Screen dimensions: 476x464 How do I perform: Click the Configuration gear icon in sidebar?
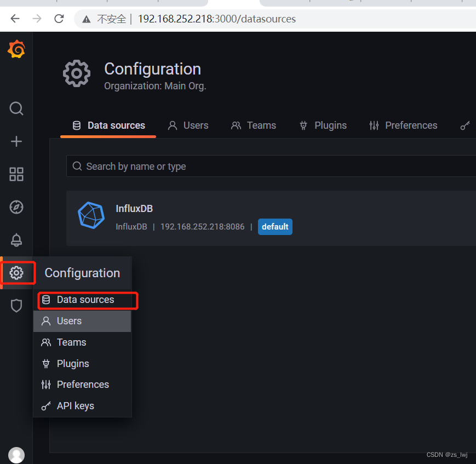[16, 273]
